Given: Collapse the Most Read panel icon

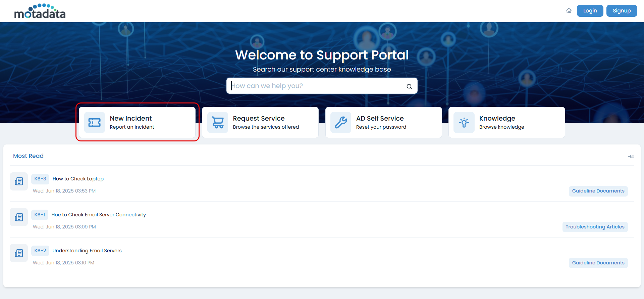Looking at the screenshot, I should (631, 157).
